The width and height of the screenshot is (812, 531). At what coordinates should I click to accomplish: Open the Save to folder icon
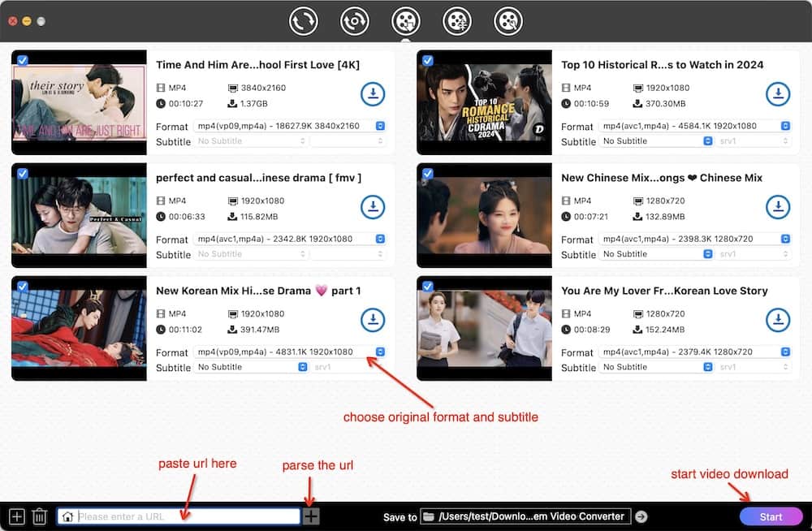point(428,516)
